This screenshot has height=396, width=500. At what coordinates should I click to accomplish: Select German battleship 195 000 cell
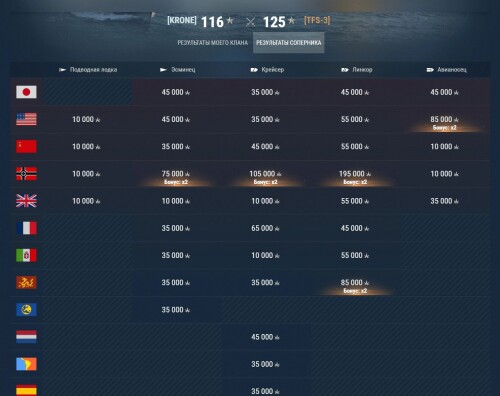click(355, 174)
